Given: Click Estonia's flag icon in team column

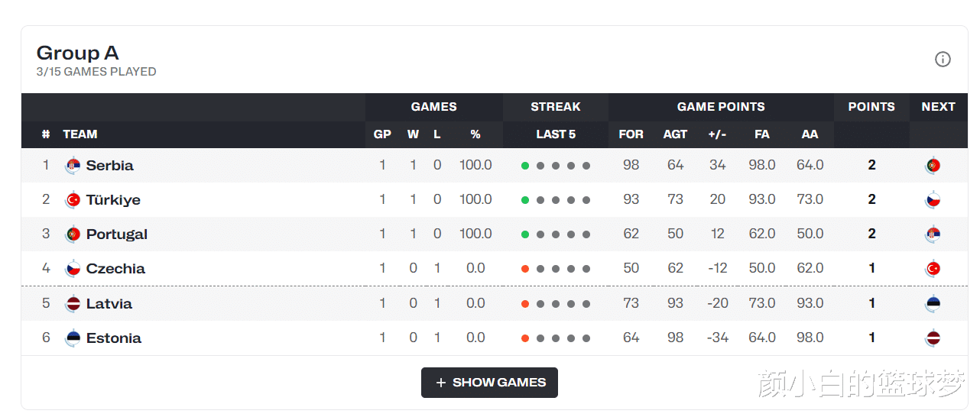Looking at the screenshot, I should click(73, 338).
